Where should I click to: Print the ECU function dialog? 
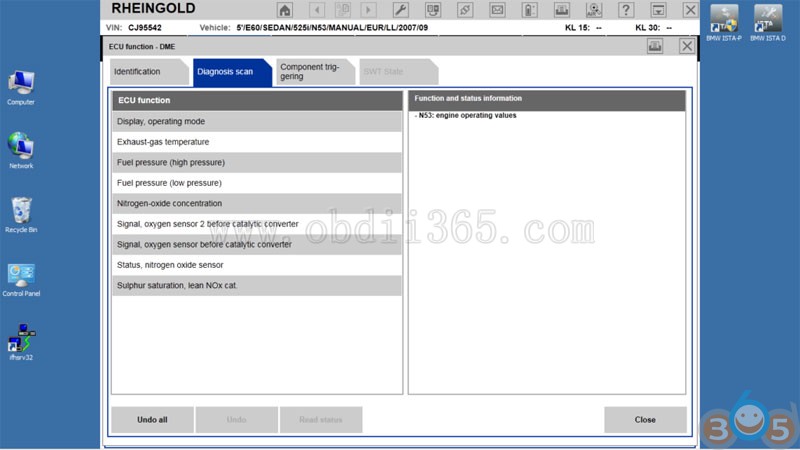655,46
